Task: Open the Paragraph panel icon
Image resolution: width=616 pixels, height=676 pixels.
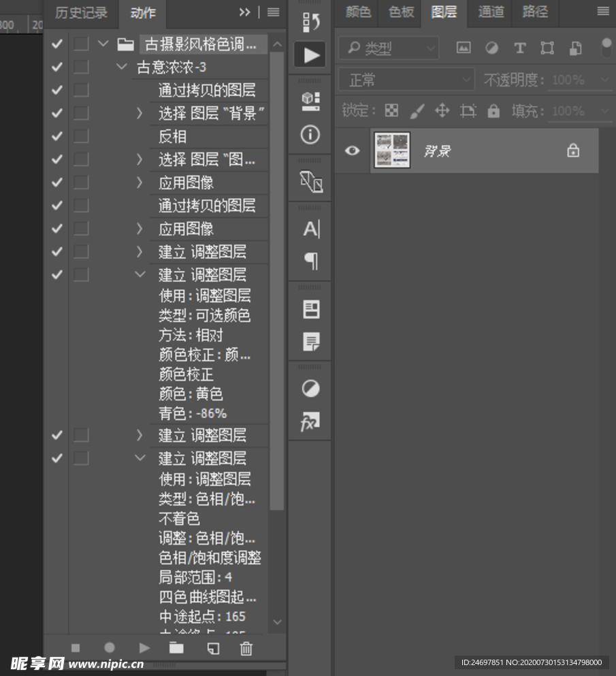Action: [310, 261]
